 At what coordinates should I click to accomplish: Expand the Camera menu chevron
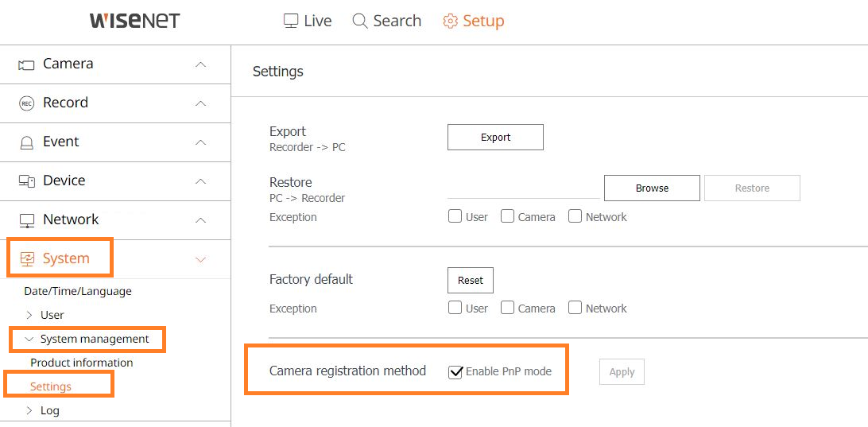coord(201,64)
